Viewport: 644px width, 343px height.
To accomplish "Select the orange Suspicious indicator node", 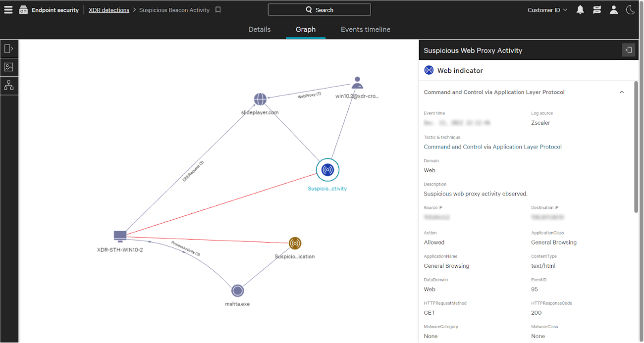I will (295, 243).
